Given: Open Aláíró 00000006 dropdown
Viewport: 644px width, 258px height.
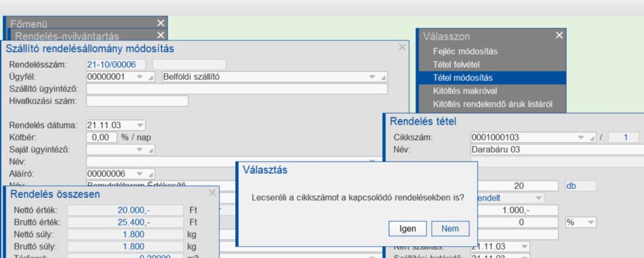Looking at the screenshot, I should coord(140,174).
